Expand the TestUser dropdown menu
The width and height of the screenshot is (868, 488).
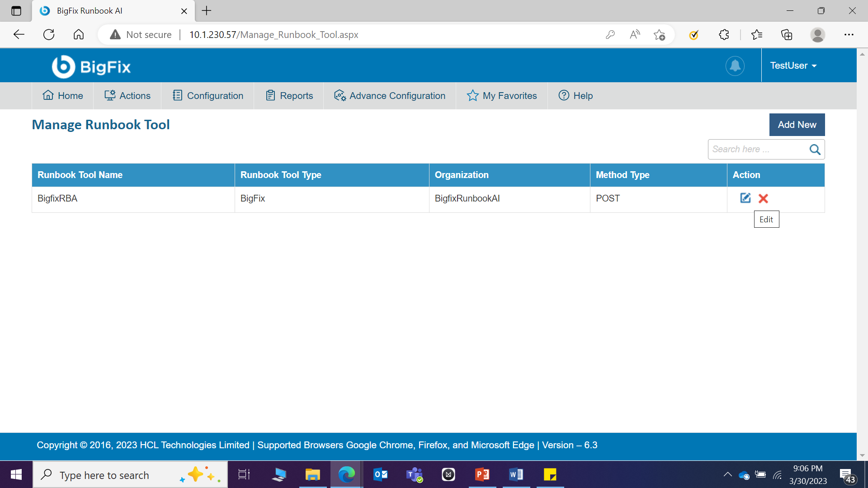(793, 66)
